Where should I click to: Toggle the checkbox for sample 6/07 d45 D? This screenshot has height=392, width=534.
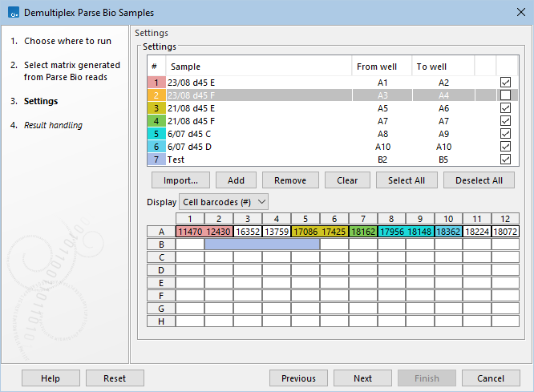505,147
